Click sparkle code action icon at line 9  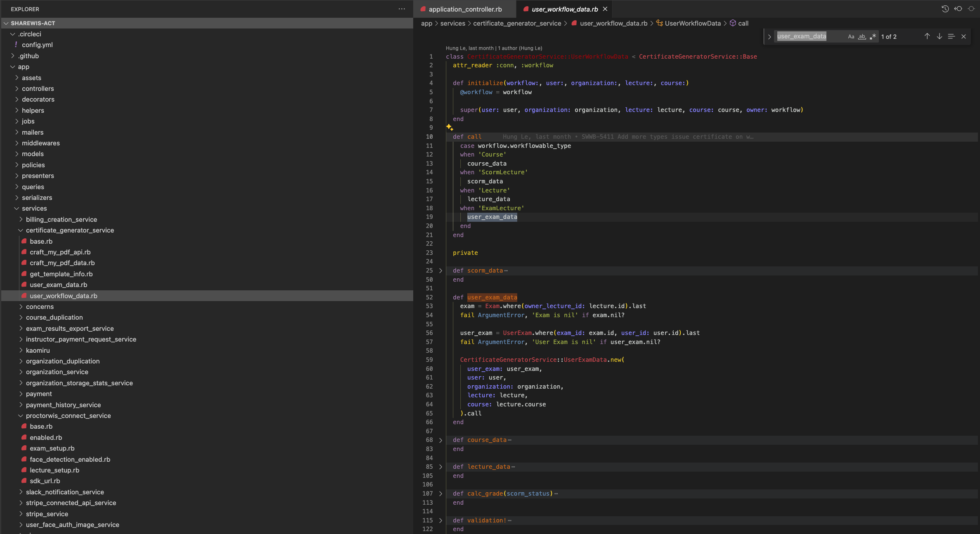[450, 128]
